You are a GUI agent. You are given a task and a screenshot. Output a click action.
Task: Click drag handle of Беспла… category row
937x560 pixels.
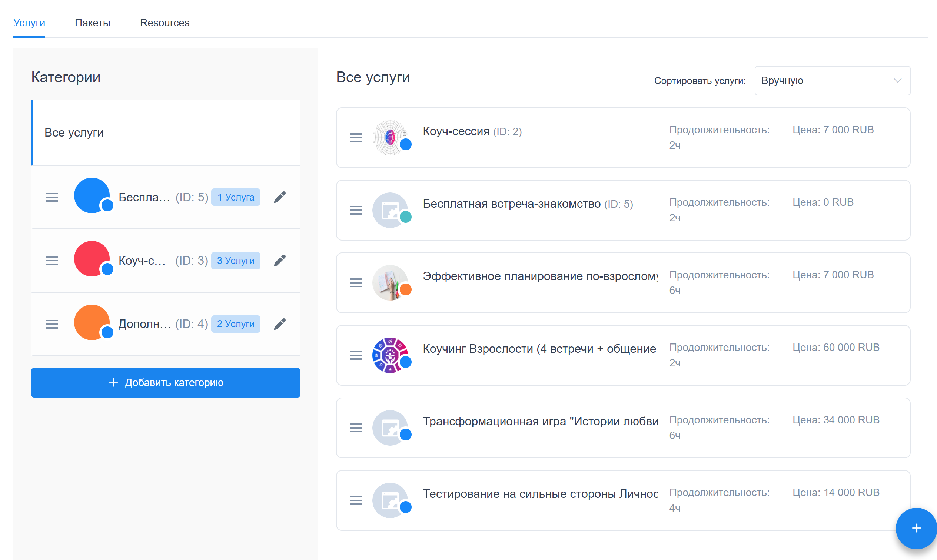[52, 197]
